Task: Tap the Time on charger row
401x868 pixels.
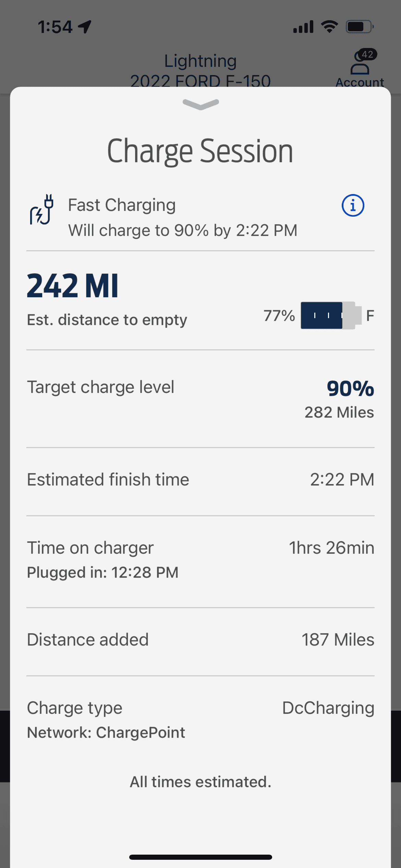Action: (x=200, y=559)
